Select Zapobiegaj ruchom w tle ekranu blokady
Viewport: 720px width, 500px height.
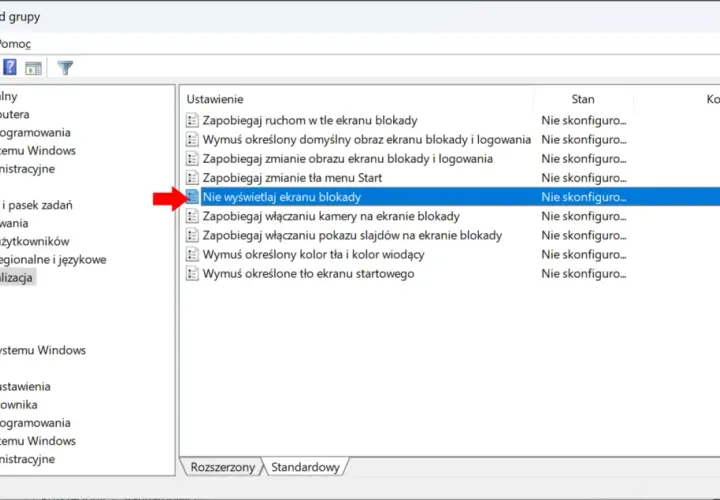[310, 120]
